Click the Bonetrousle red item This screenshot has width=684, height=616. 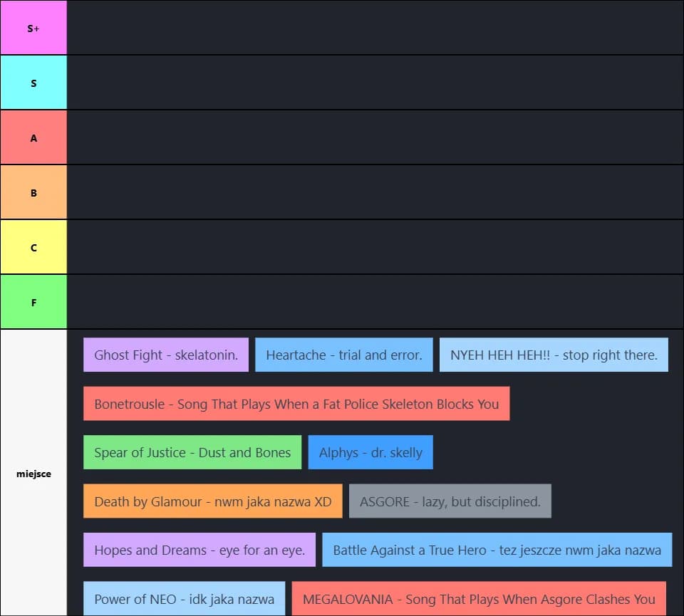click(296, 404)
